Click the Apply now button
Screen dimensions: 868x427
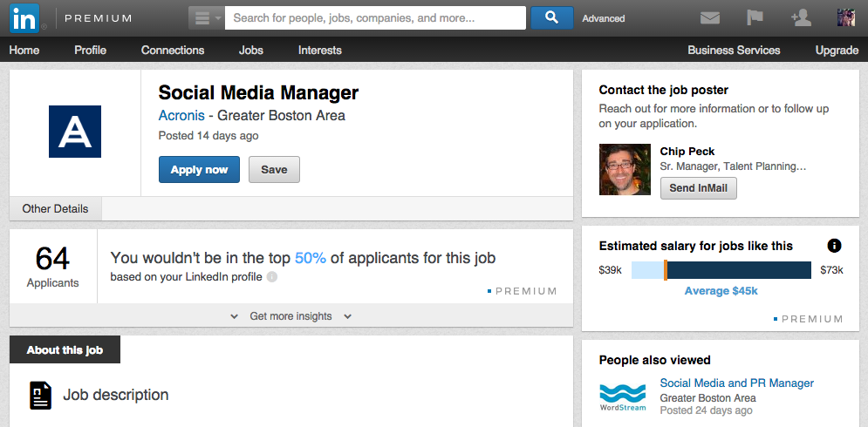[199, 169]
